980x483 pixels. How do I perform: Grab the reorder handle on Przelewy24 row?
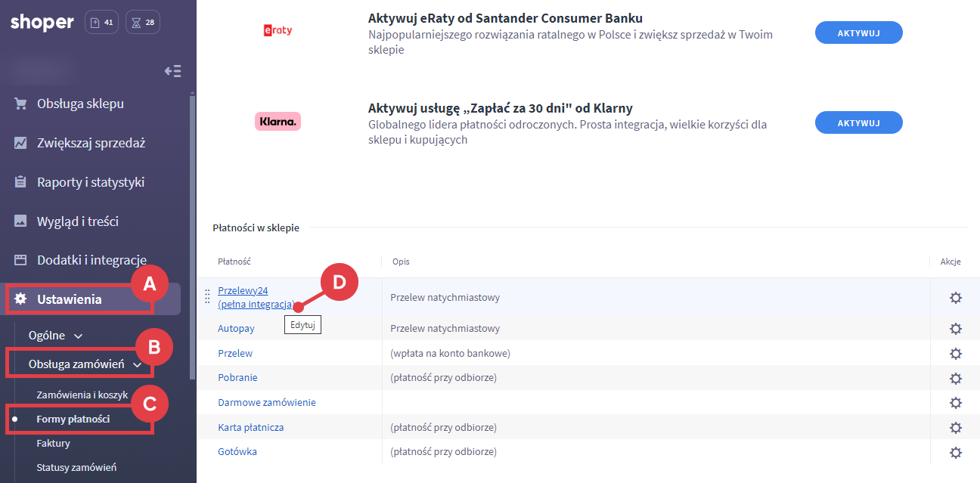[x=208, y=297]
